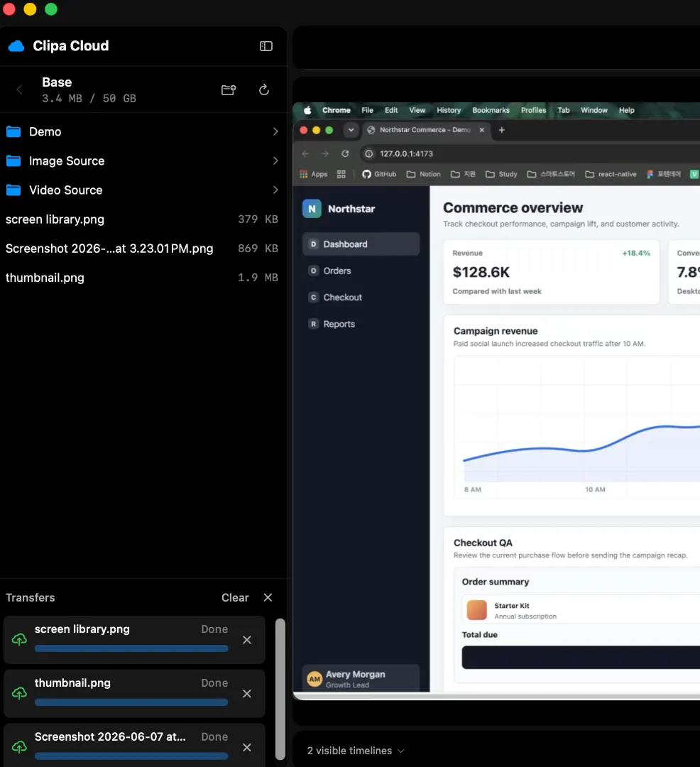Open the 2 visible timelines dropdown

[356, 751]
